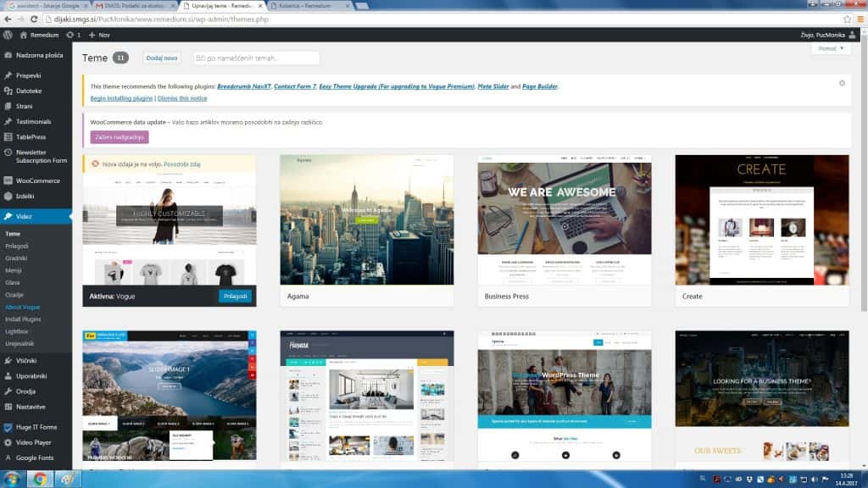This screenshot has width=868, height=488.
Task: Click the WooCommerce icon in sidebar
Action: (8, 180)
